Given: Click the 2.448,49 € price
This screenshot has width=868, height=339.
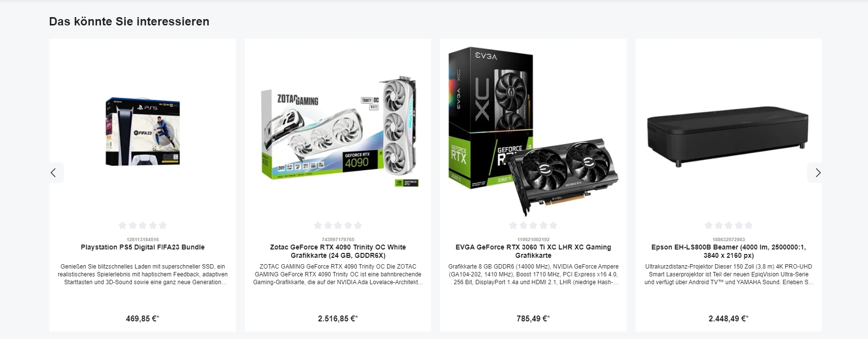Looking at the screenshot, I should [728, 318].
